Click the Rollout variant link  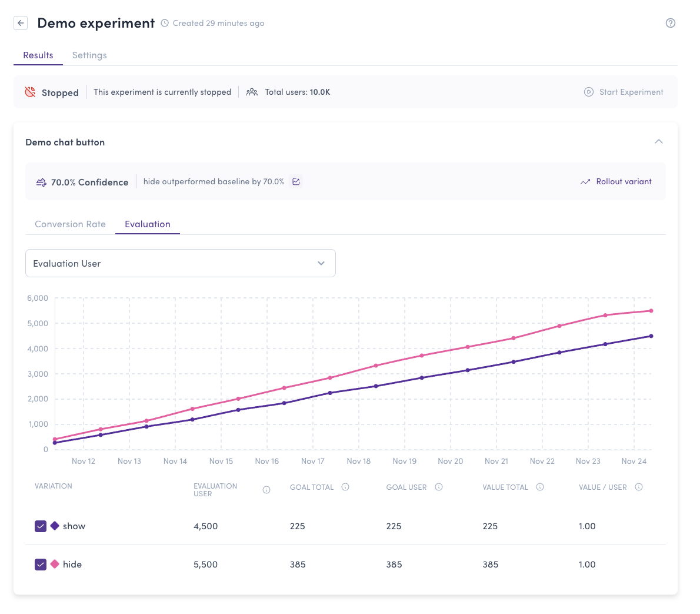[623, 181]
